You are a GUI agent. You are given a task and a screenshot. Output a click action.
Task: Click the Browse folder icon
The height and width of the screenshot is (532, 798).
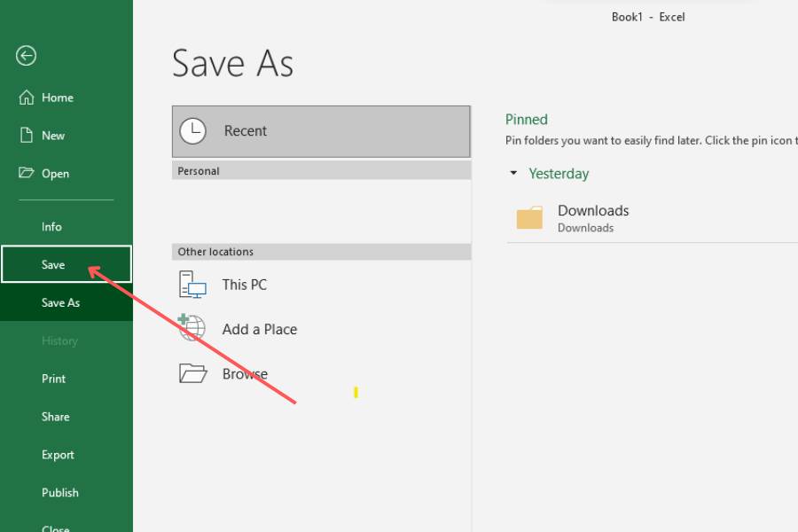click(193, 373)
